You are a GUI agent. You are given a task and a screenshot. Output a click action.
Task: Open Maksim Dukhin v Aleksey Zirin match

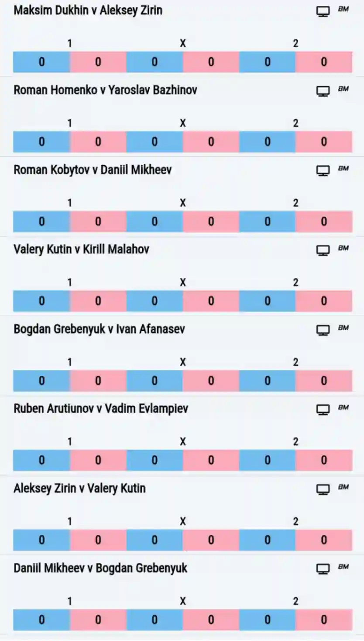point(88,10)
